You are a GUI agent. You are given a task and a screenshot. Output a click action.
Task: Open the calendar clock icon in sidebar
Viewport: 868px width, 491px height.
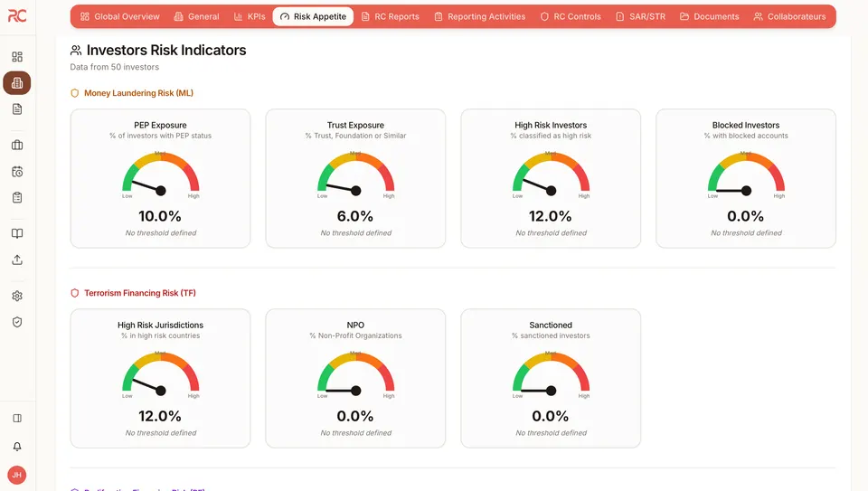tap(17, 172)
